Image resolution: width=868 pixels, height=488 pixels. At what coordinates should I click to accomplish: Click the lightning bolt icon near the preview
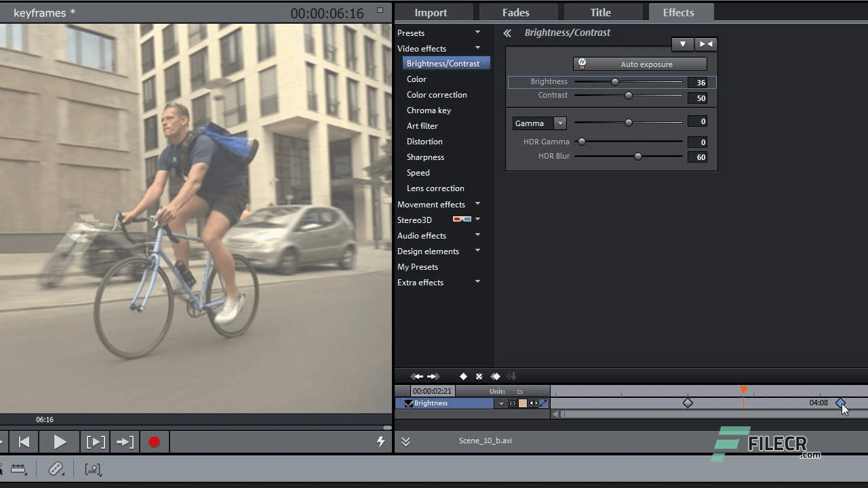point(380,441)
